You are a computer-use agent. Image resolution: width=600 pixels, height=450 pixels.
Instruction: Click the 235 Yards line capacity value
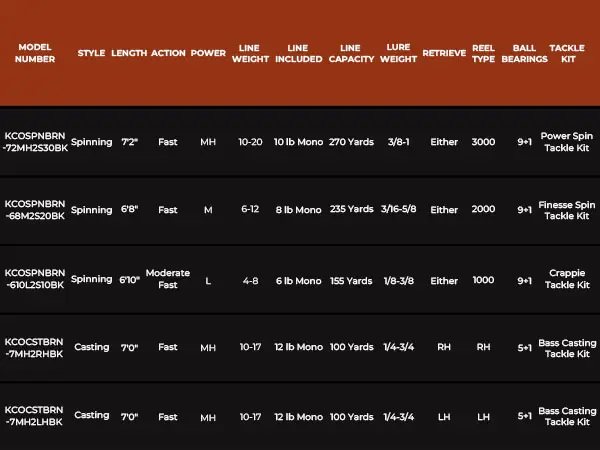tap(351, 210)
